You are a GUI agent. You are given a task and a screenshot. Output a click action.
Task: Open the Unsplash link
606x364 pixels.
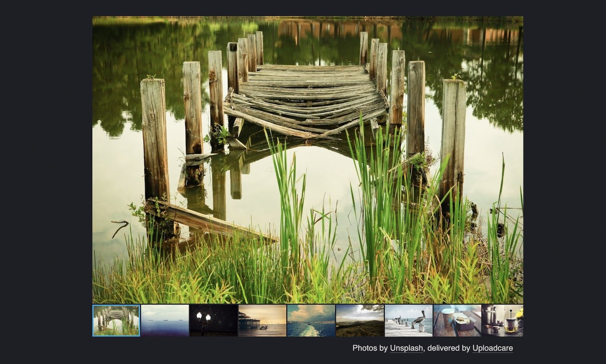click(406, 348)
